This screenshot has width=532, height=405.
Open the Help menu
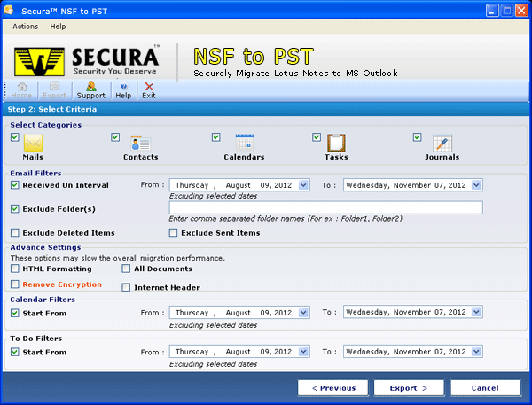pos(58,27)
